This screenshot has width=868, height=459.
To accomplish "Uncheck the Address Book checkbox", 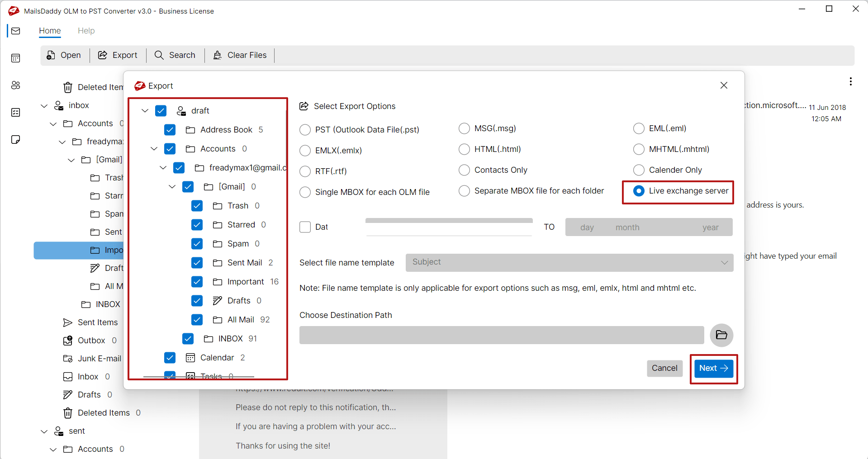I will coord(170,130).
